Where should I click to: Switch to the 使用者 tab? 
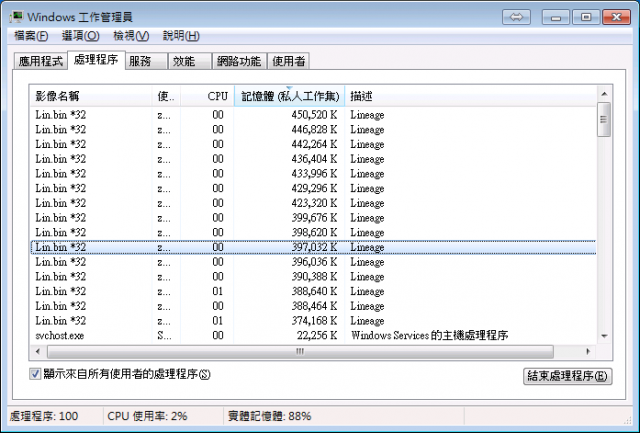pos(289,61)
